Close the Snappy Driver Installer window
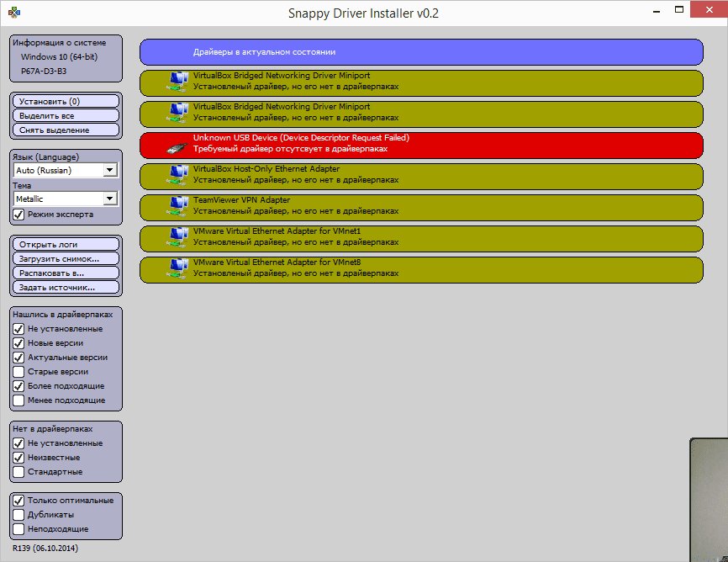Screen dimensions: 728x562 709,10
